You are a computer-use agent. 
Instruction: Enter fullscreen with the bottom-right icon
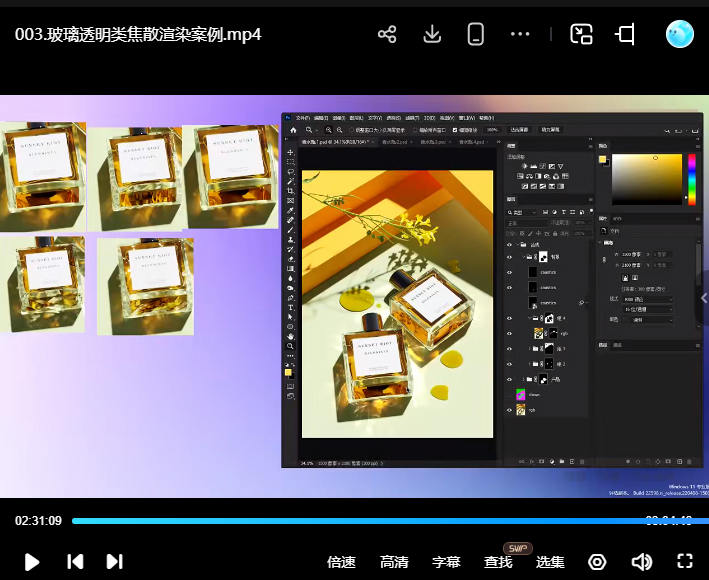pos(685,561)
